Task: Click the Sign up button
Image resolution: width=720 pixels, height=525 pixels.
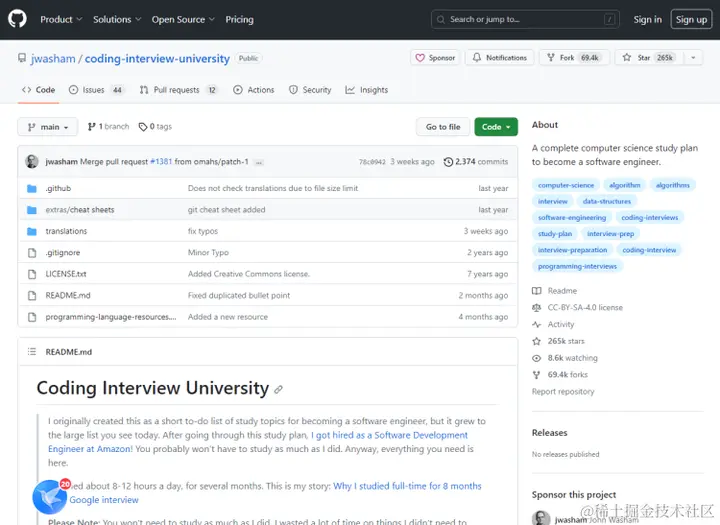Action: point(691,19)
